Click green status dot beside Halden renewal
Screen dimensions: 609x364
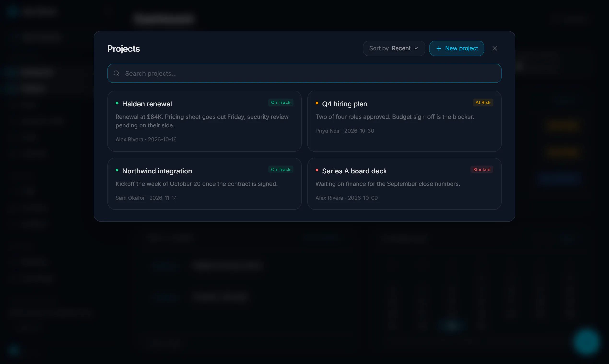click(117, 103)
